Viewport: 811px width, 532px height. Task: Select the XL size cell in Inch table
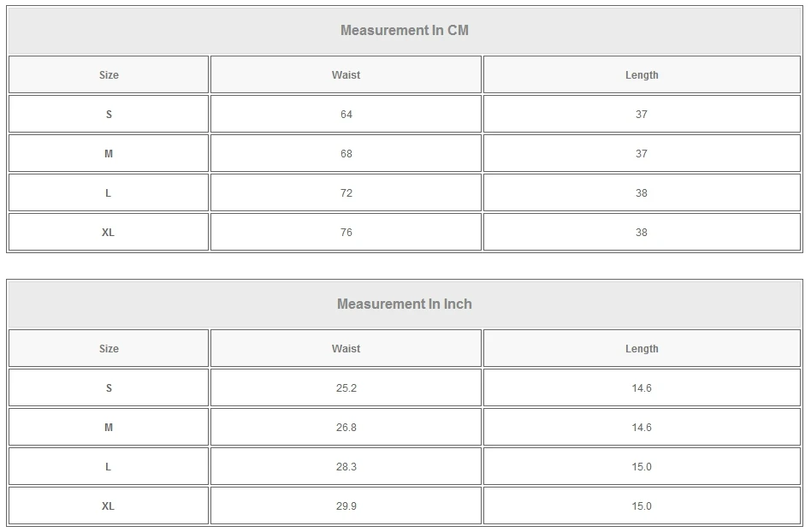point(109,506)
